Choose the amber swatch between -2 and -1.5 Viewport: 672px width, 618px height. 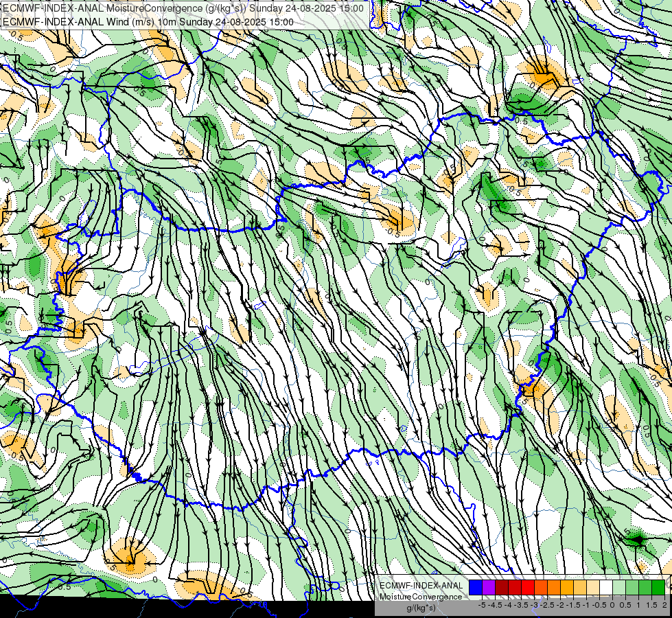coord(567,587)
